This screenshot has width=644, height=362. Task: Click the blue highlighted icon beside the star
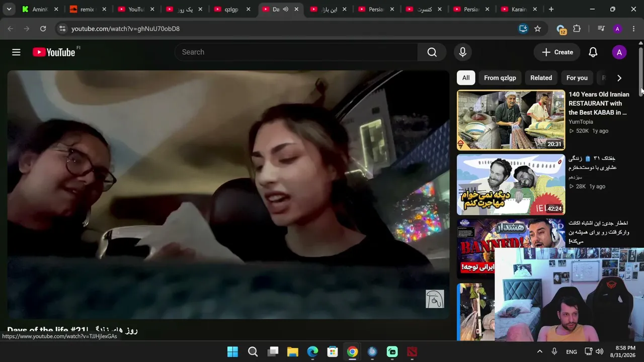[523, 29]
